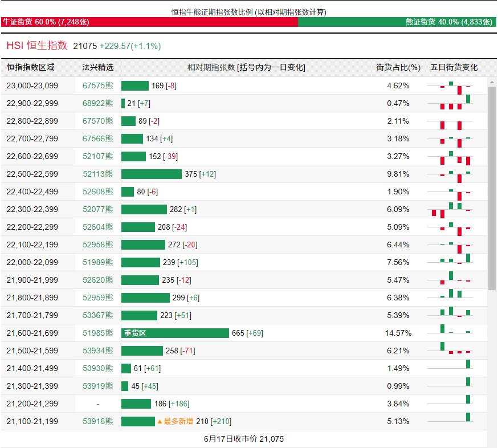The image size is (498, 448).
Task: Open the 52959熊 warrant link
Action: pyautogui.click(x=98, y=298)
